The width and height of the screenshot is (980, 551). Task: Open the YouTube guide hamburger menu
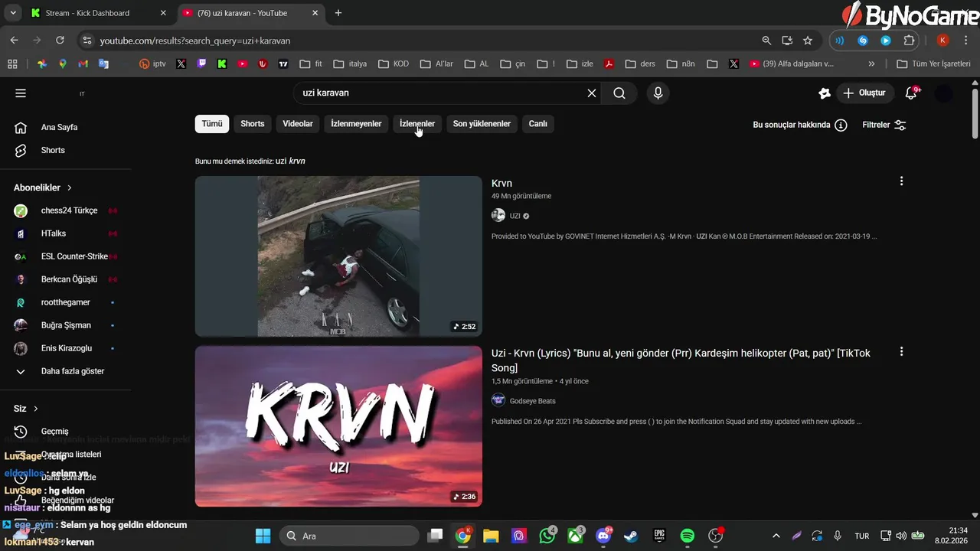(x=21, y=93)
